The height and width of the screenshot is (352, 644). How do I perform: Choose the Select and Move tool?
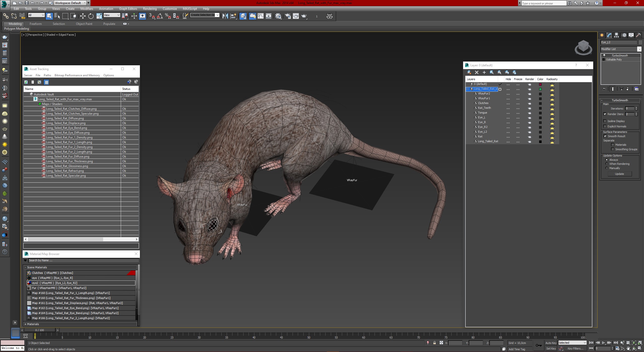83,16
